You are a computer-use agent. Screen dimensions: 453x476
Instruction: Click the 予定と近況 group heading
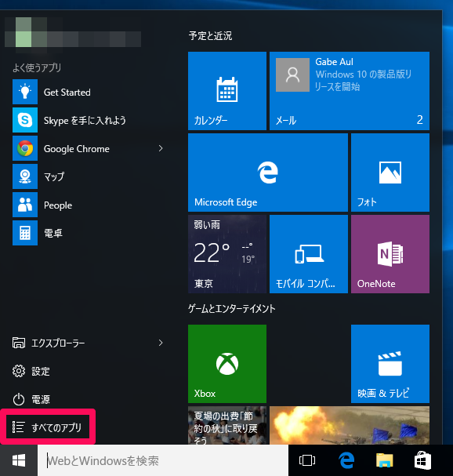click(210, 36)
